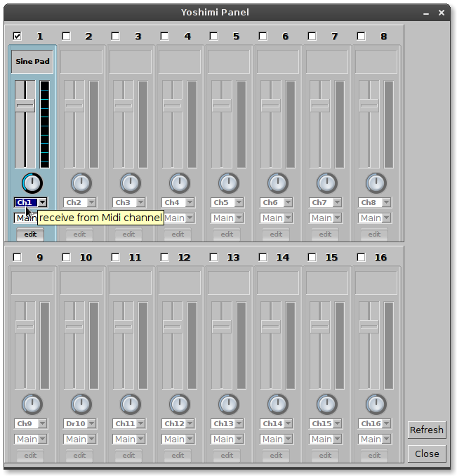Click the part 1 VU level meter

tap(45, 124)
